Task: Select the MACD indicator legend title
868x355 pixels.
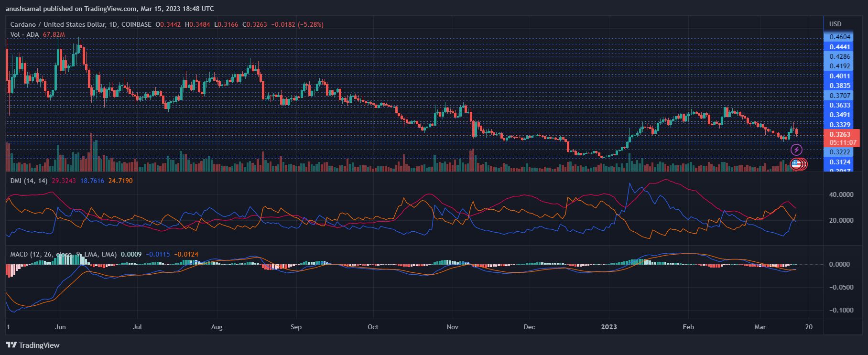Action: point(64,254)
